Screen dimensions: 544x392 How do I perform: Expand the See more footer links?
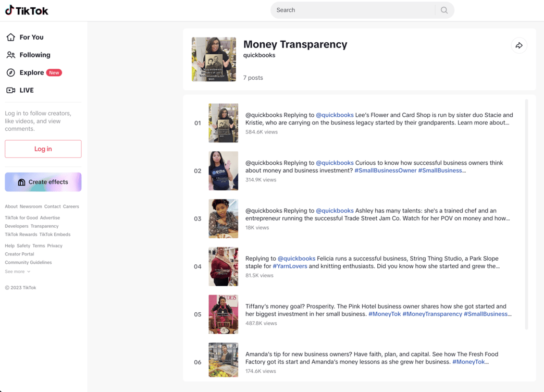click(x=18, y=272)
